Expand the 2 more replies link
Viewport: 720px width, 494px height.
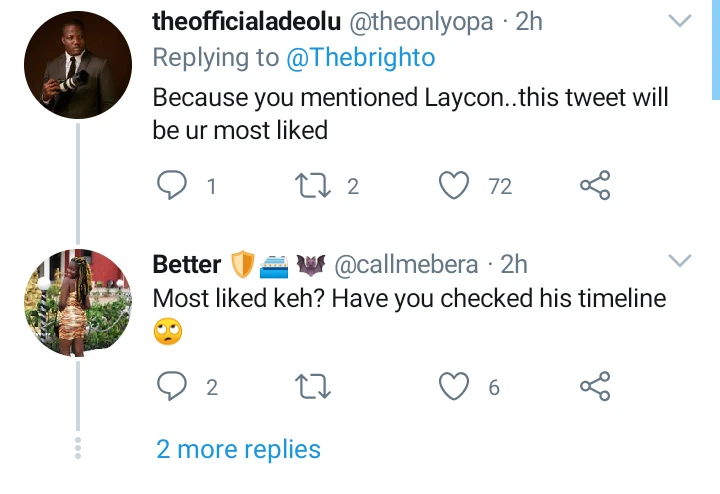point(238,449)
